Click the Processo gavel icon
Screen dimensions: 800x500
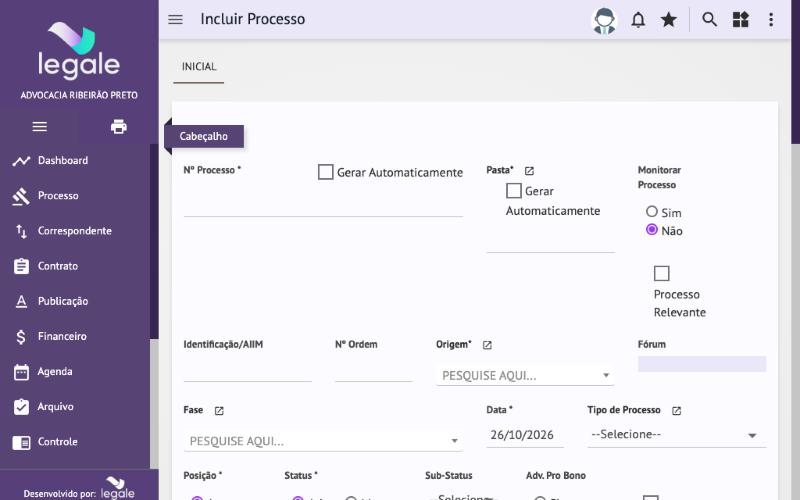(21, 196)
